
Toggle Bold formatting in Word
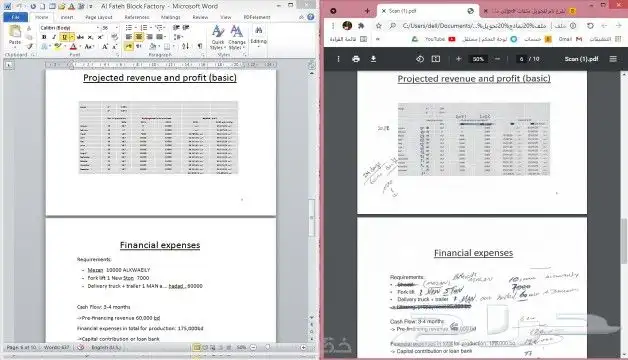tap(44, 37)
